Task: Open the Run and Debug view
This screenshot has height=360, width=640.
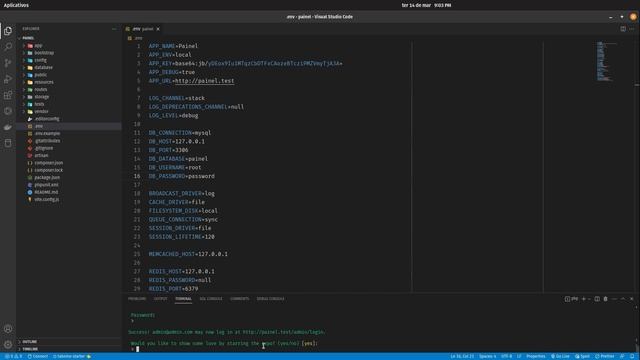Action: [8, 79]
